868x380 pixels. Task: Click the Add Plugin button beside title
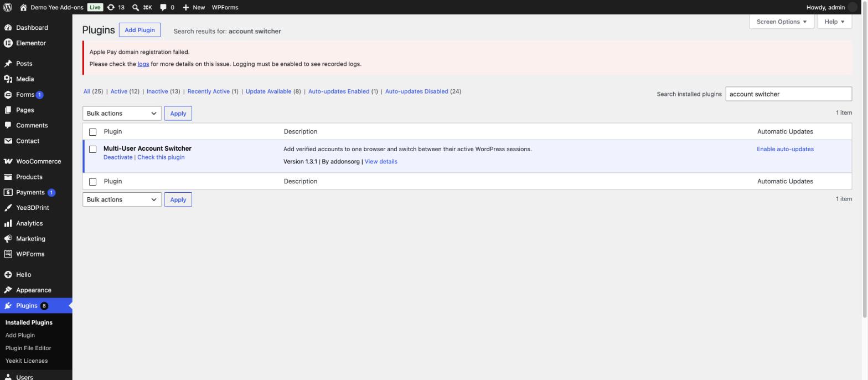coord(139,30)
